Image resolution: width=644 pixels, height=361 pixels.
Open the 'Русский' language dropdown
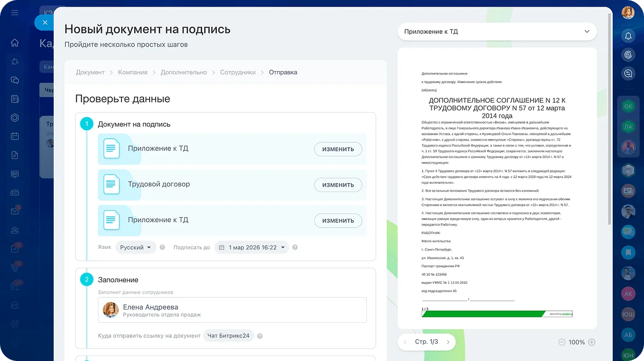coord(136,247)
